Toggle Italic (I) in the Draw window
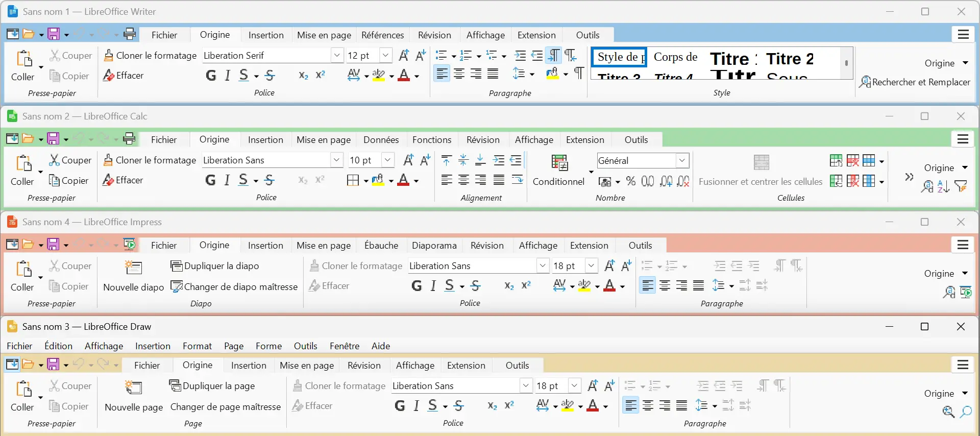 pos(416,405)
